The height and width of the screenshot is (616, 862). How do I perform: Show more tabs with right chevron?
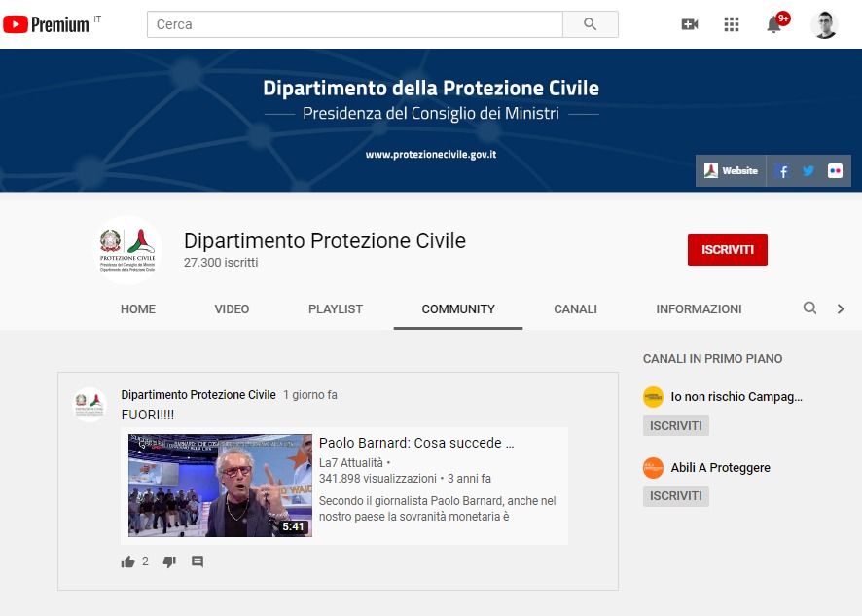[840, 308]
